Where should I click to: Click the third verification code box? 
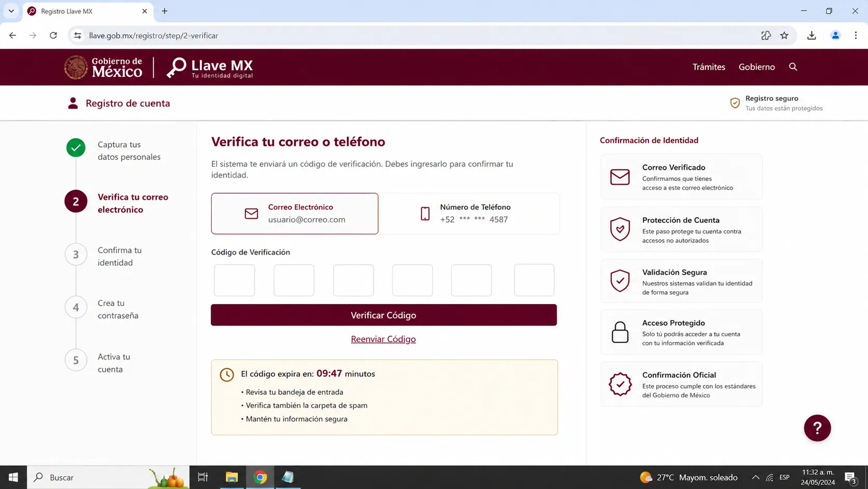pyautogui.click(x=354, y=280)
